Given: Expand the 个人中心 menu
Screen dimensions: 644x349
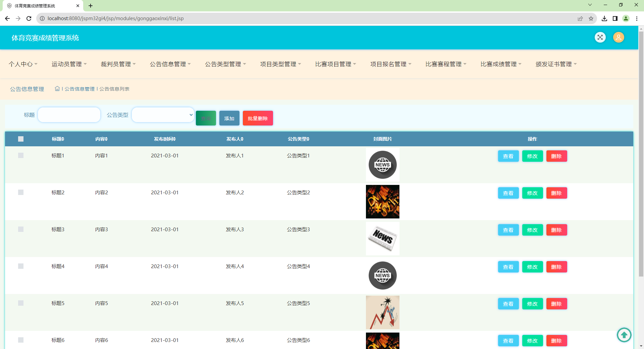Looking at the screenshot, I should point(23,64).
